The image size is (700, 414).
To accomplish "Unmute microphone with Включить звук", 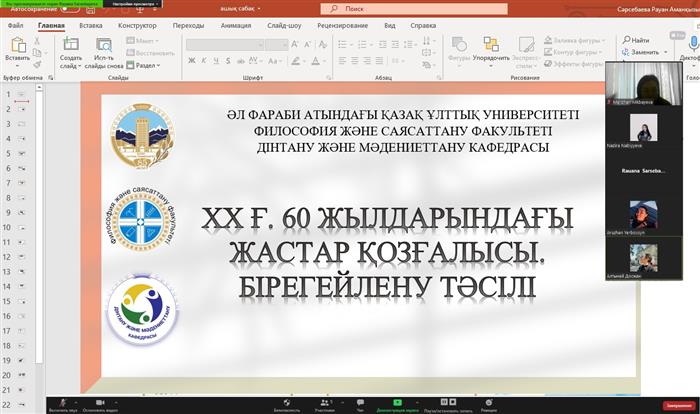I will (62, 402).
